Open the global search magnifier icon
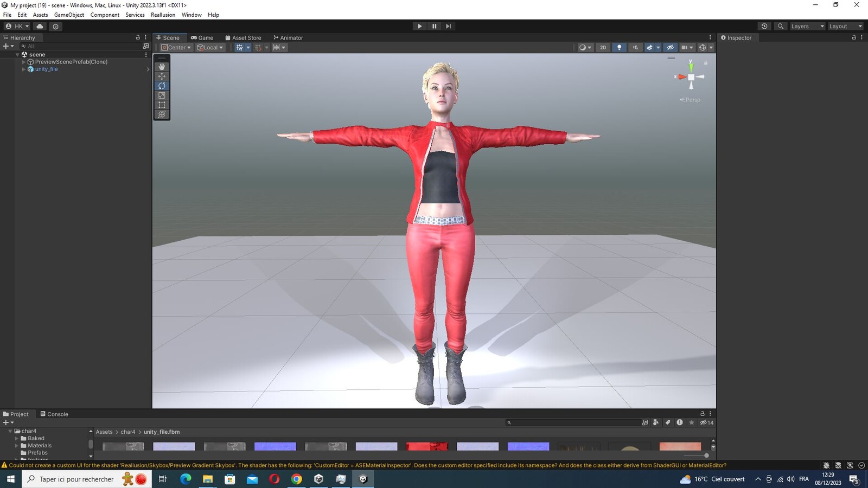This screenshot has width=868, height=488. pyautogui.click(x=780, y=26)
